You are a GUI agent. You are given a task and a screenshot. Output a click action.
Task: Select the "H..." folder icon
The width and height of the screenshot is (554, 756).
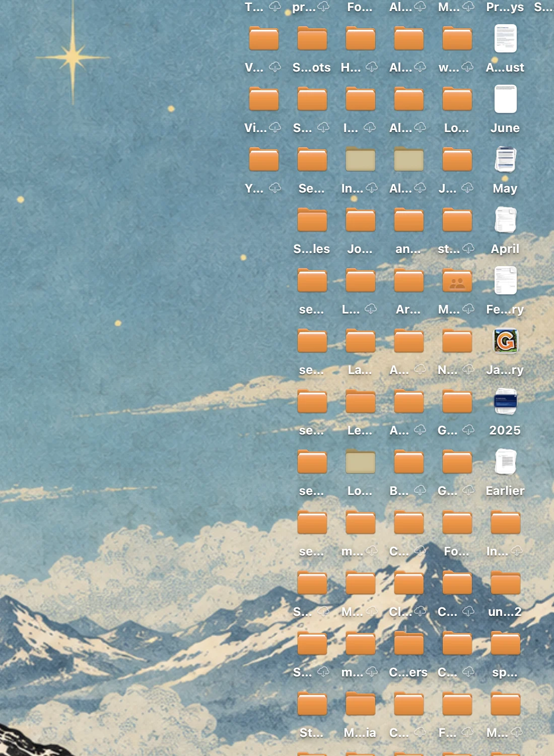click(x=360, y=39)
